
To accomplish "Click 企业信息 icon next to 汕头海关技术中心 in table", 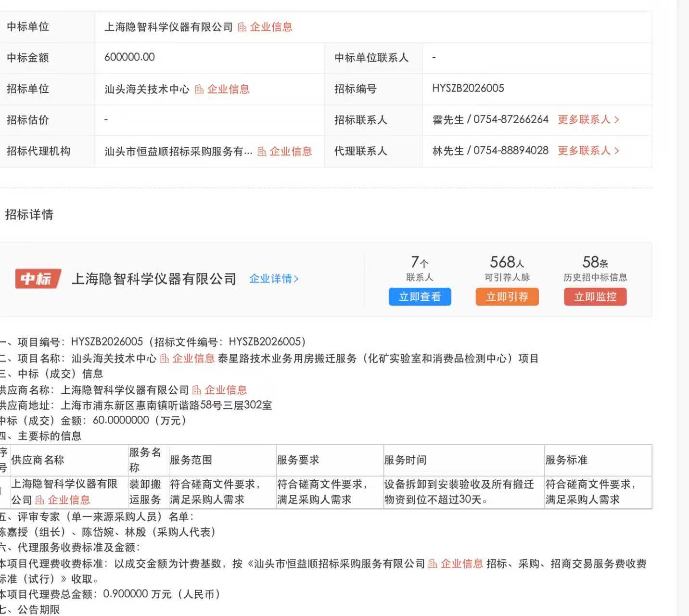I will (199, 90).
